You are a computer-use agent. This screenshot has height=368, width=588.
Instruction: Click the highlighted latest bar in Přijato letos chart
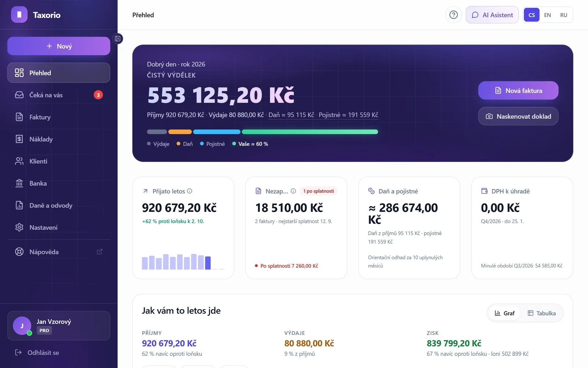click(x=208, y=263)
